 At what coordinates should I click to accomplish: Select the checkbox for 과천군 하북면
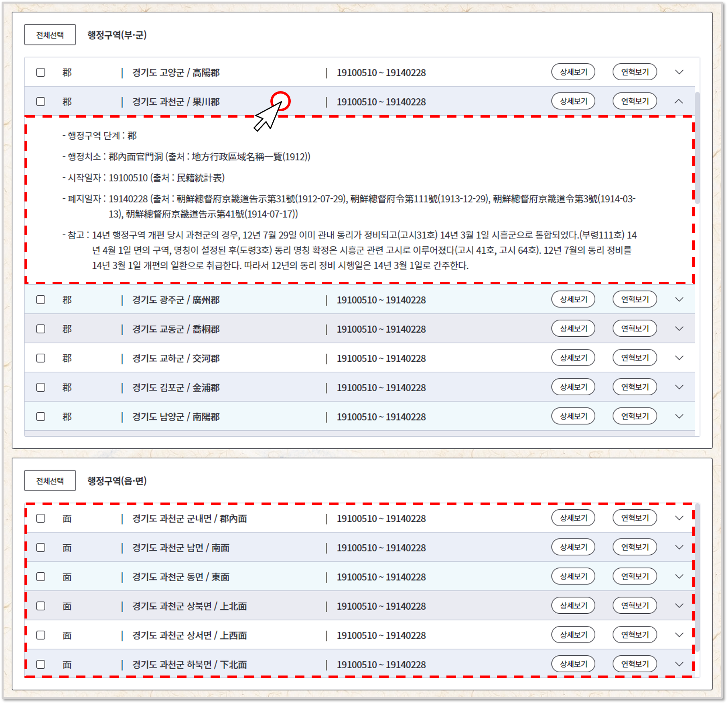[x=41, y=665]
